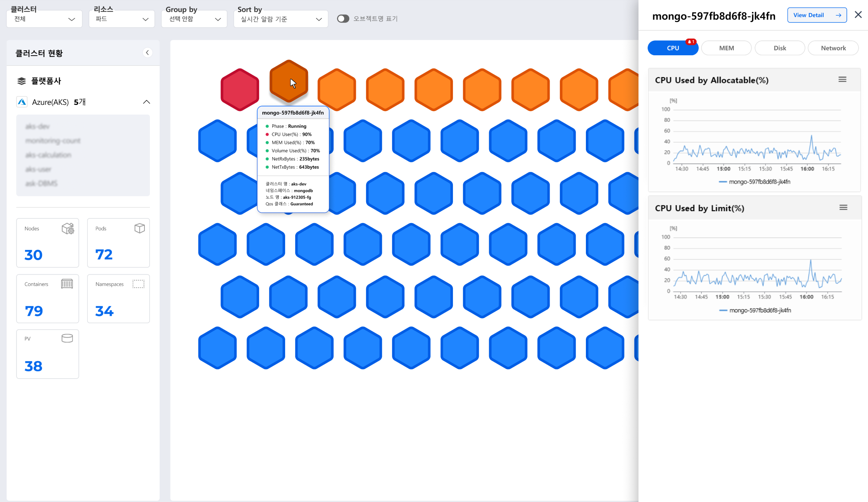Open CPU Used by Limit chart menu
The height and width of the screenshot is (502, 868).
[843, 208]
